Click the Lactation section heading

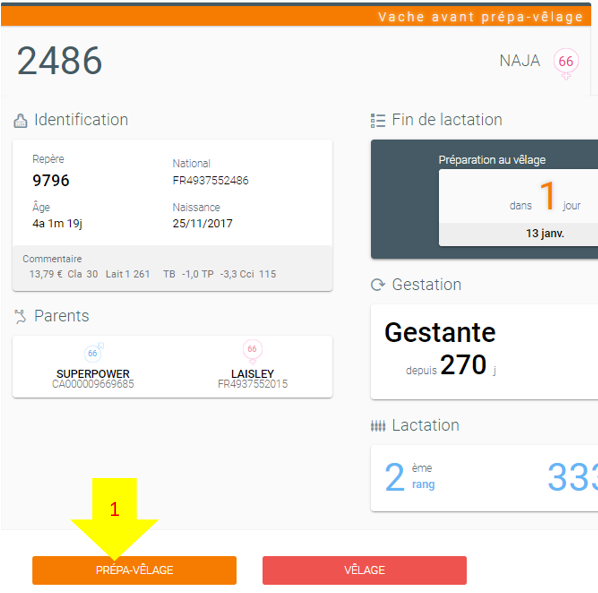click(x=426, y=426)
